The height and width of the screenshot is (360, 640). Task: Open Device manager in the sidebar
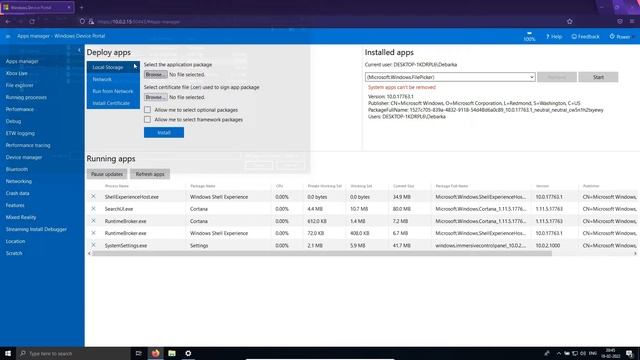pyautogui.click(x=24, y=157)
